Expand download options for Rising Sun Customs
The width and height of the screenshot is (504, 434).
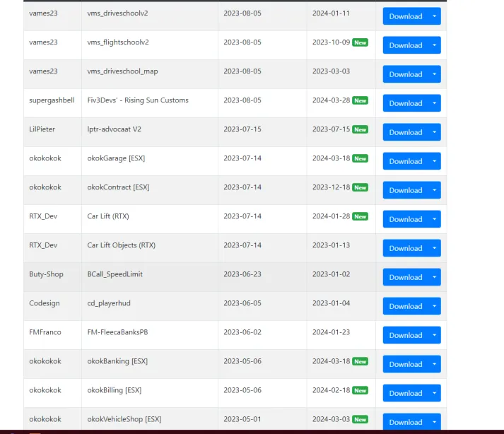[434, 103]
